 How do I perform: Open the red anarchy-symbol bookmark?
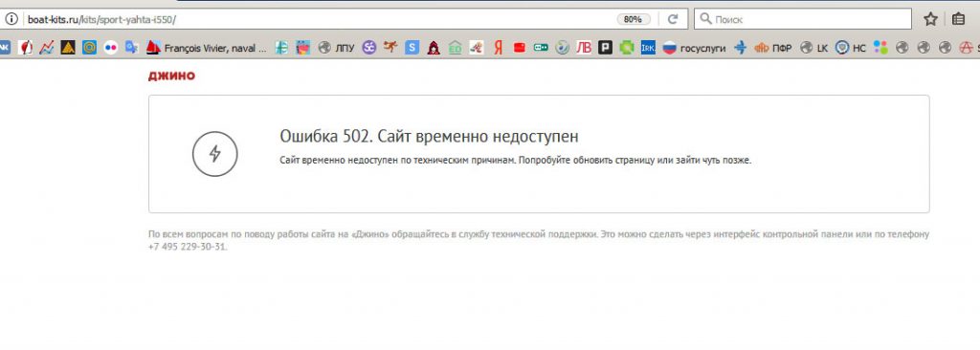coord(968,47)
